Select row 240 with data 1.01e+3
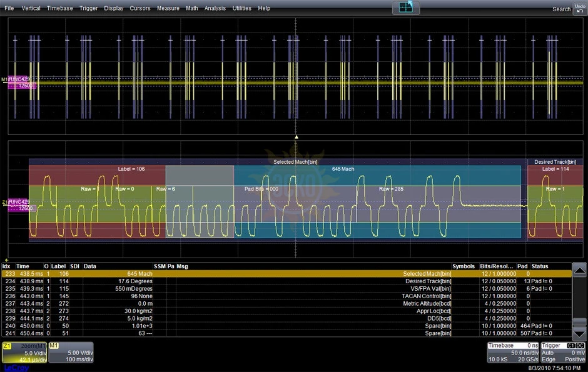The width and height of the screenshot is (588, 372). click(286, 326)
